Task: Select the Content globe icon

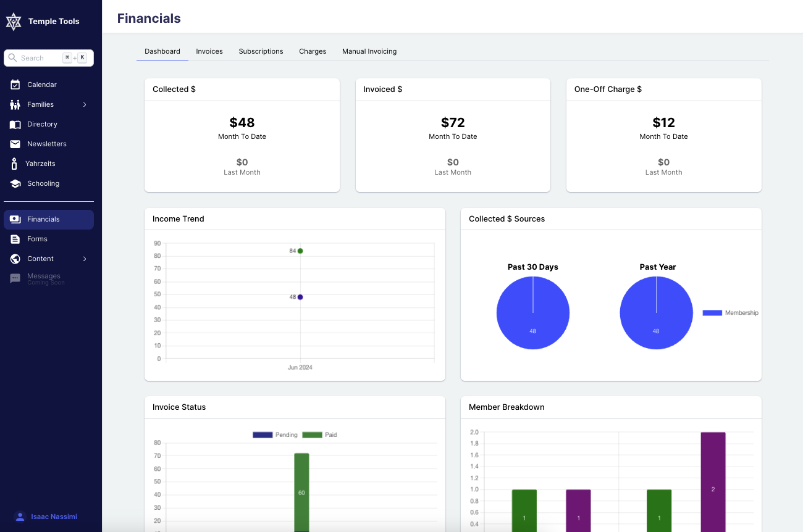Action: click(x=15, y=259)
